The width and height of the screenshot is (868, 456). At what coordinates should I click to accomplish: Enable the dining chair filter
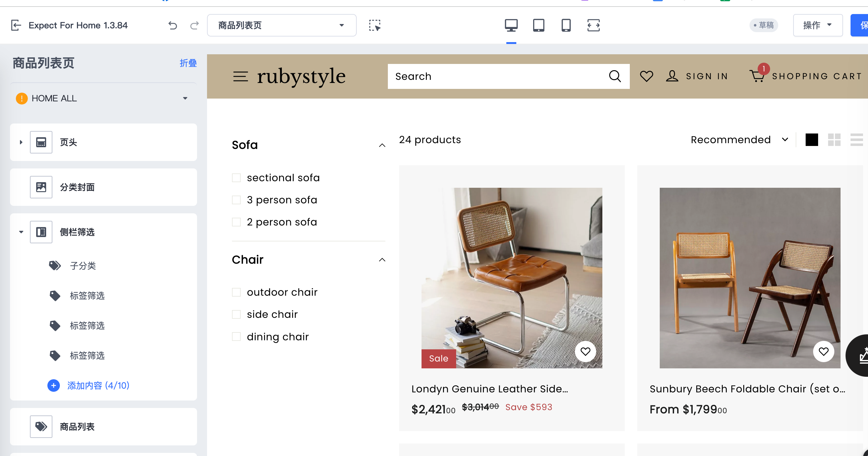click(236, 337)
